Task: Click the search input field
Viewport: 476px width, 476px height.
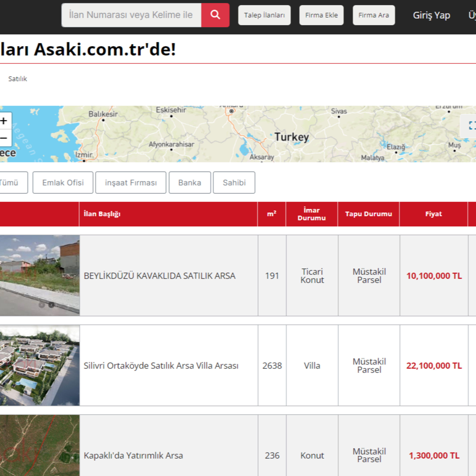Action: [x=131, y=15]
